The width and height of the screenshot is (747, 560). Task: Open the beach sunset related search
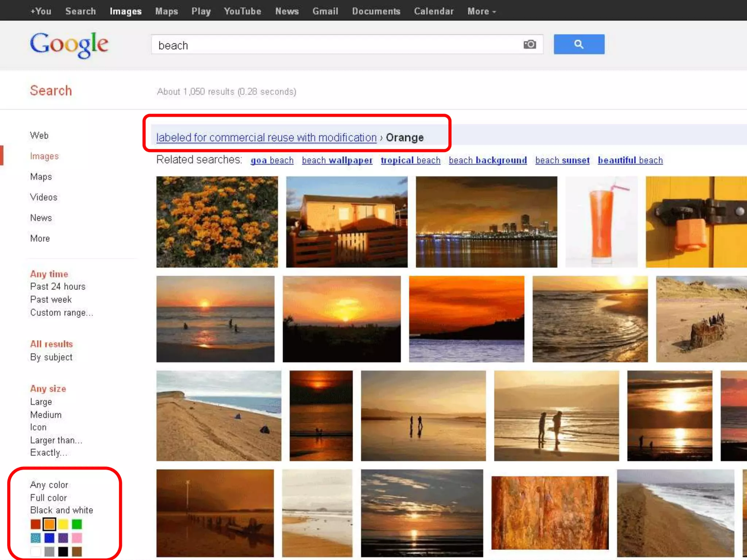pos(562,160)
